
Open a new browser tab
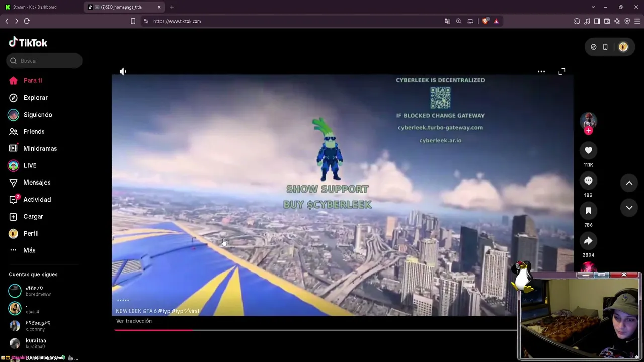click(172, 7)
